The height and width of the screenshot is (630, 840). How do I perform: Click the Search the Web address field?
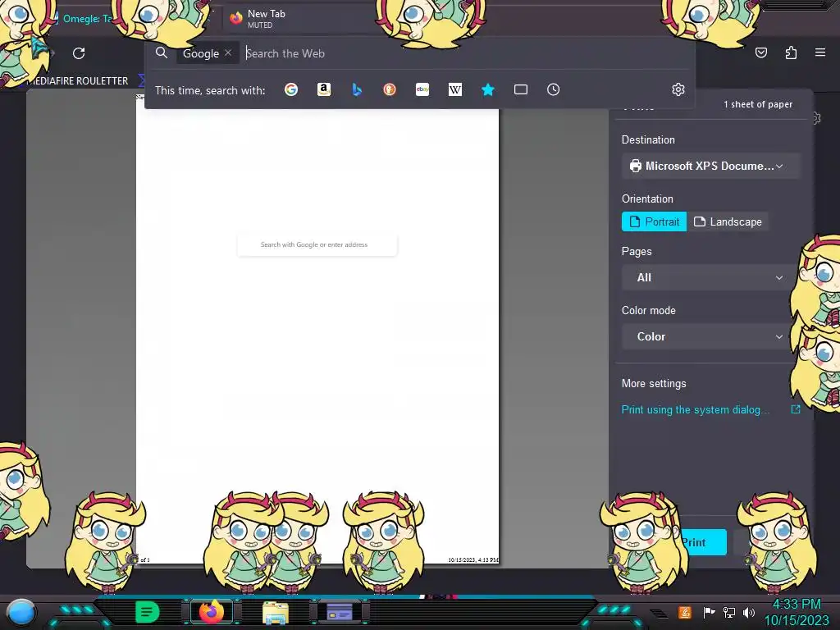pos(466,53)
